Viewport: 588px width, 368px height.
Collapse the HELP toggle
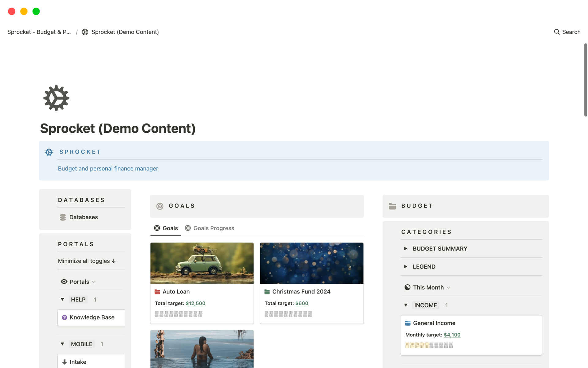(x=62, y=299)
